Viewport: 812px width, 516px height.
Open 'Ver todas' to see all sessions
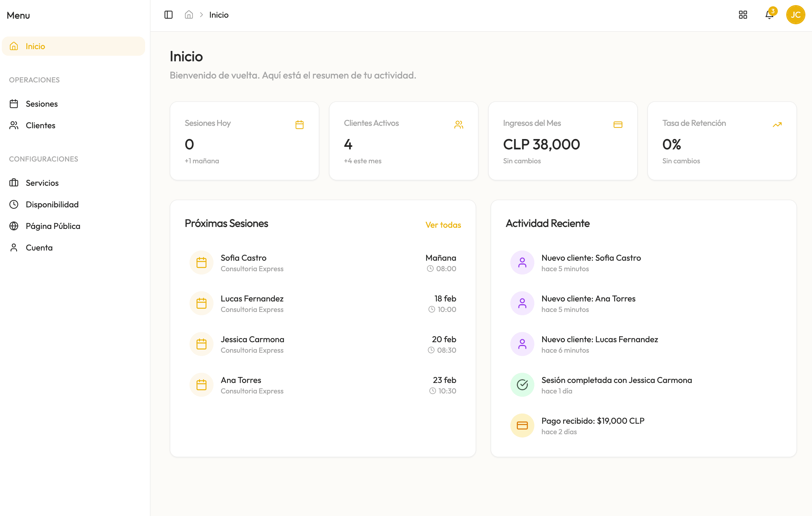[443, 225]
